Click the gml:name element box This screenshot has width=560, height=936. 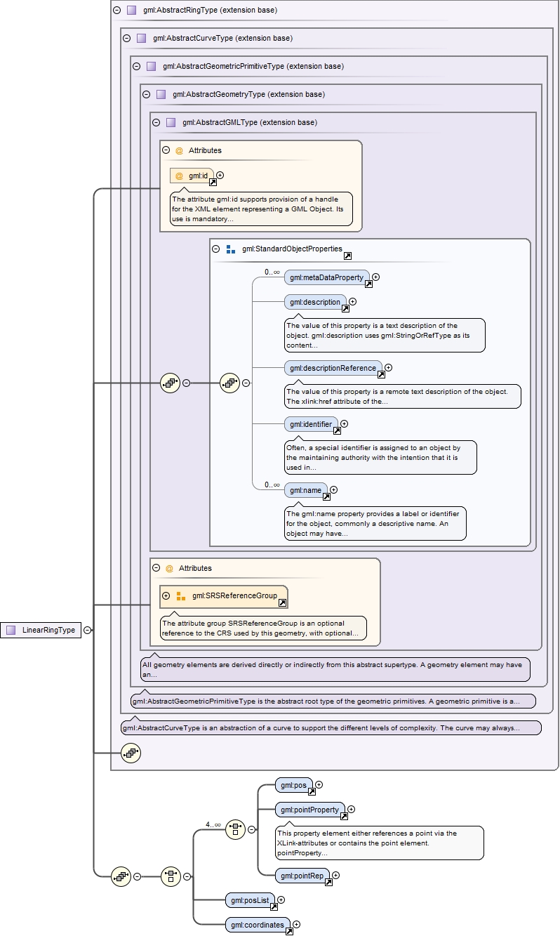tap(306, 490)
